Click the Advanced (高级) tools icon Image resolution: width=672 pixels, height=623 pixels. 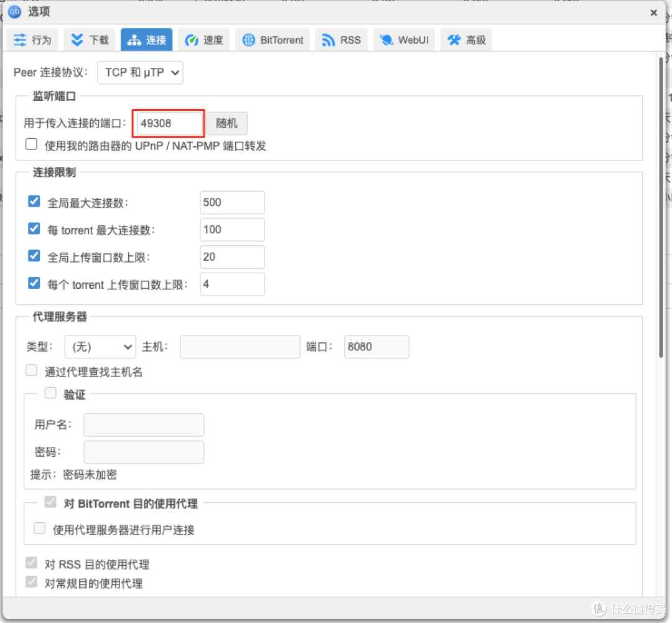454,40
